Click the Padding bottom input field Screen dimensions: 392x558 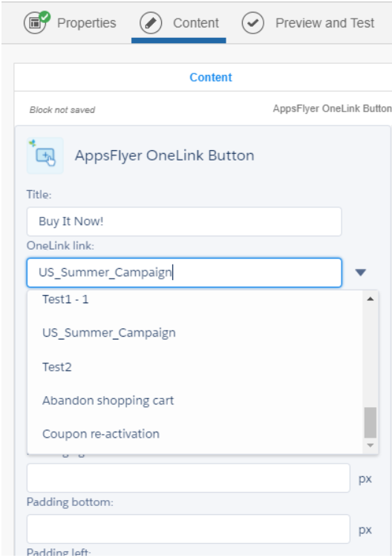(x=188, y=529)
